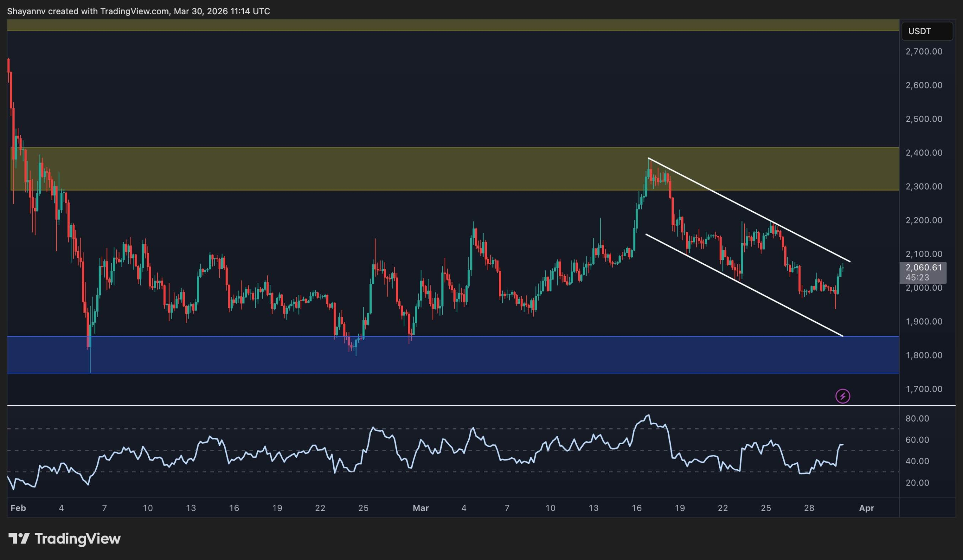
Task: Click the 2,400.00 price axis label
Action: click(x=924, y=153)
